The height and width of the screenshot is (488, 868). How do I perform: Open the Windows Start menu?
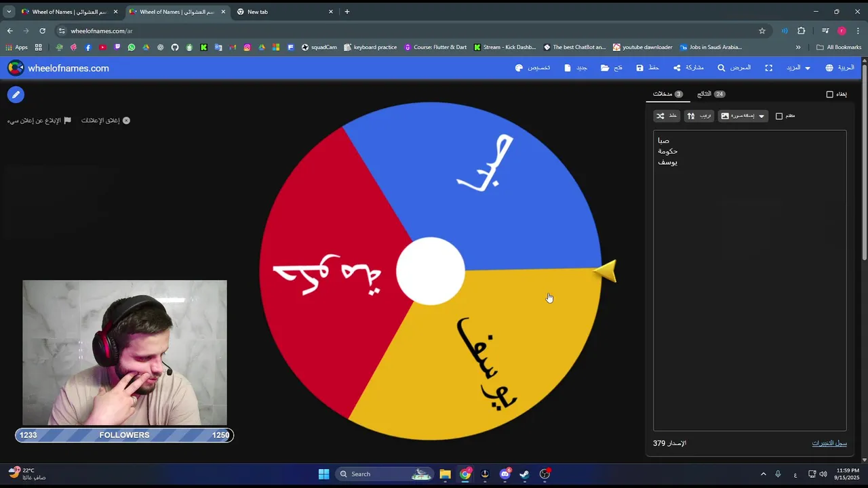tap(323, 474)
